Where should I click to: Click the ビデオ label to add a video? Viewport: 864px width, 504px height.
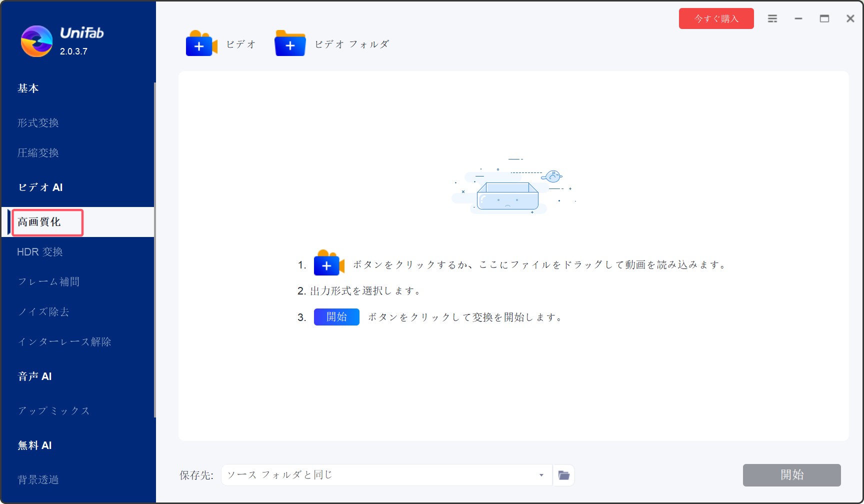click(x=241, y=44)
